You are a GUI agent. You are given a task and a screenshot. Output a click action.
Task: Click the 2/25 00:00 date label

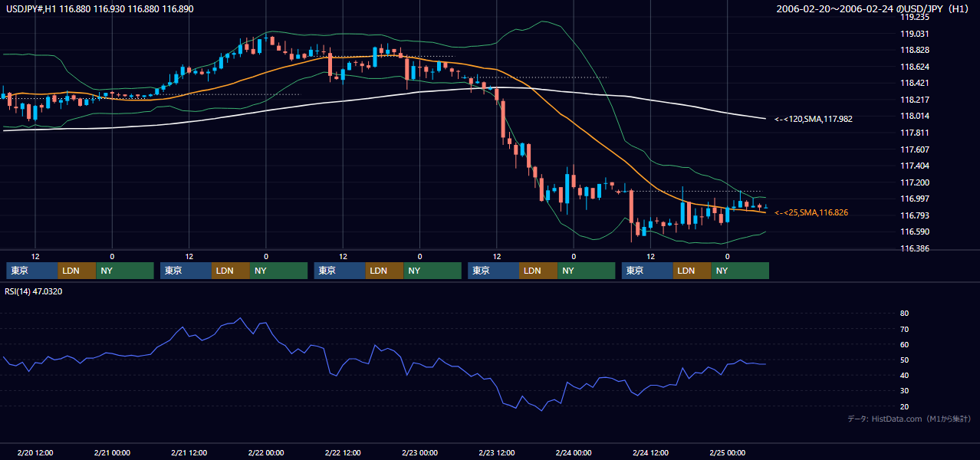727,452
